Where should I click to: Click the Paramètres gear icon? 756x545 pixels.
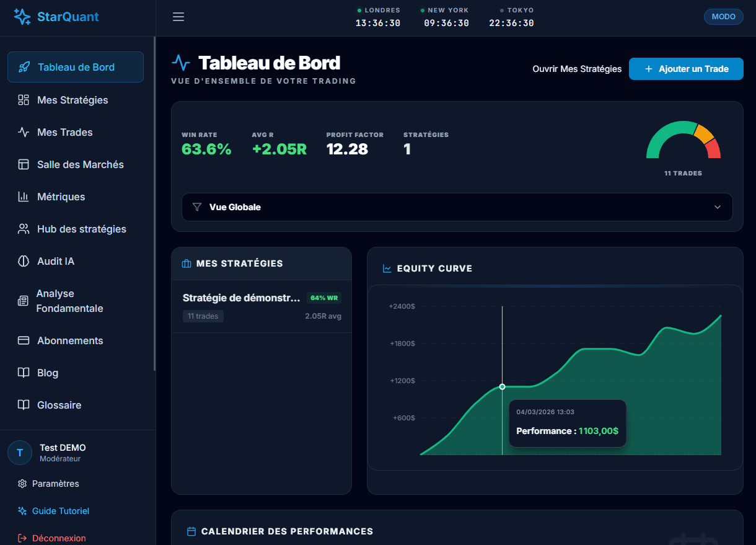[x=22, y=484]
